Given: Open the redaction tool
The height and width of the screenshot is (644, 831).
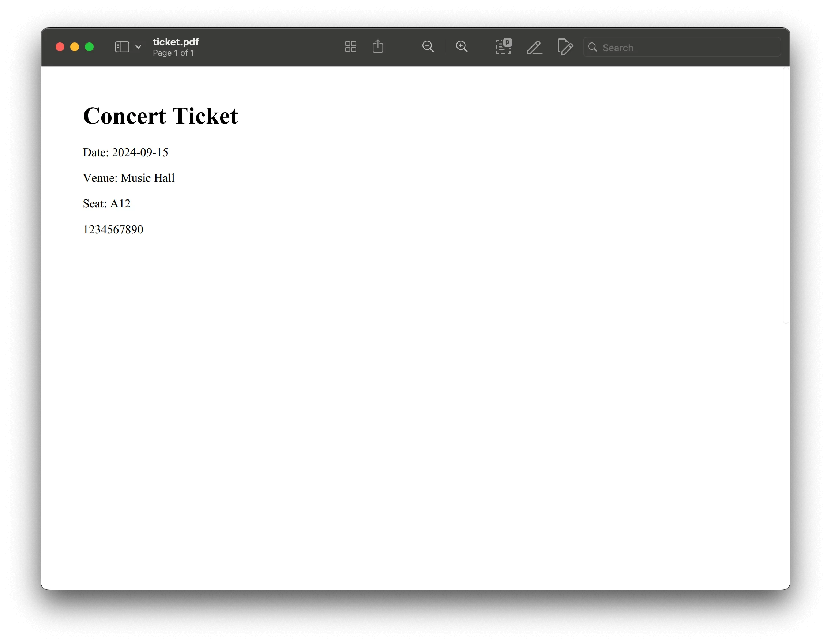Looking at the screenshot, I should click(x=503, y=46).
